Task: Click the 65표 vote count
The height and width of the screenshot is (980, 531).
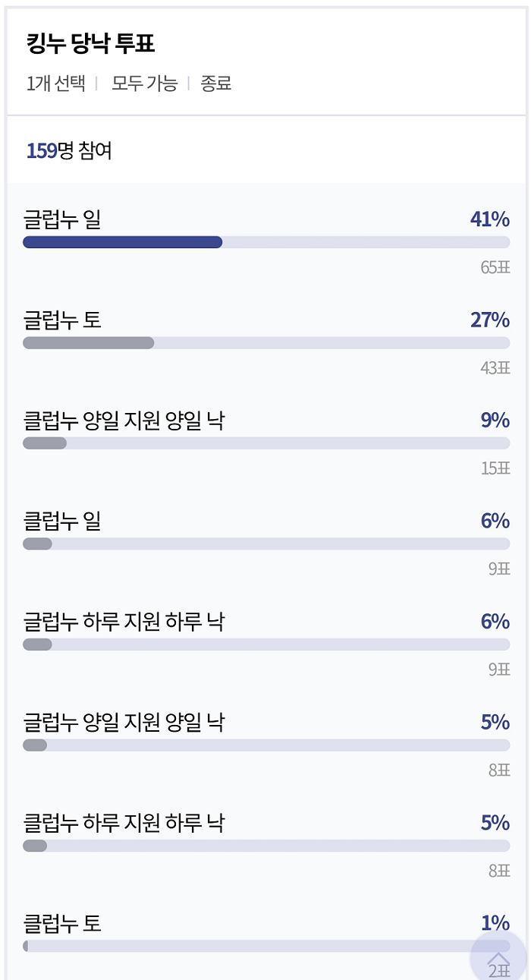Action: [495, 267]
